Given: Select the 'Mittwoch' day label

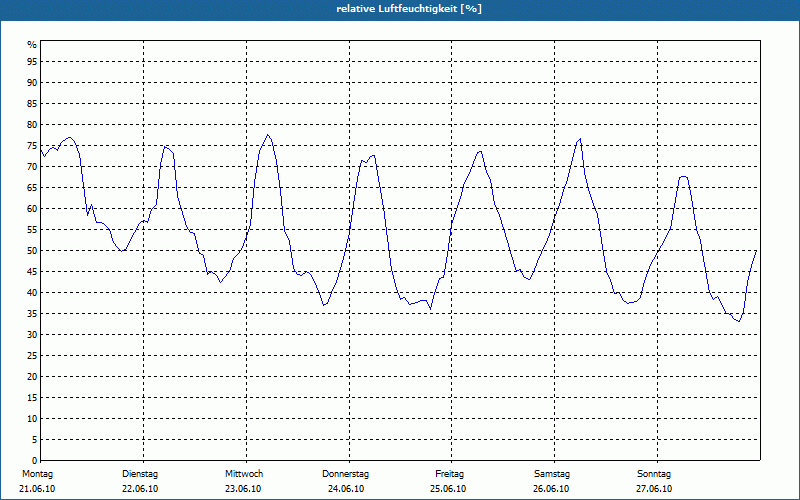Looking at the screenshot, I should pyautogui.click(x=244, y=474).
